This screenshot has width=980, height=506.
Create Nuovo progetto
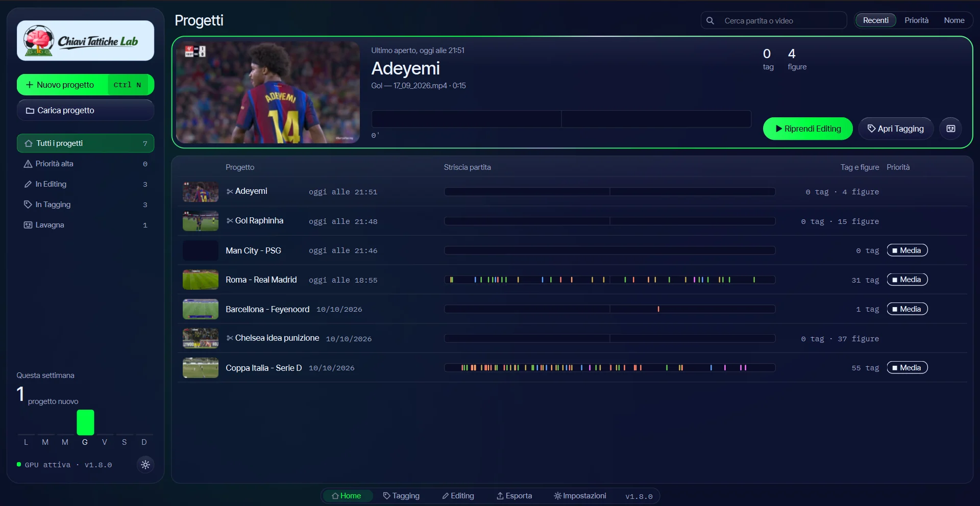pyautogui.click(x=85, y=85)
